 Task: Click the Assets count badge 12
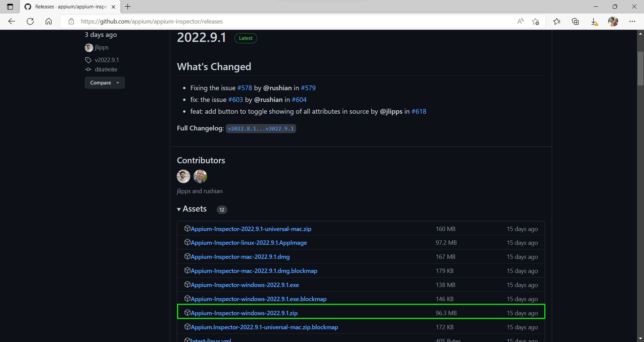pos(222,210)
